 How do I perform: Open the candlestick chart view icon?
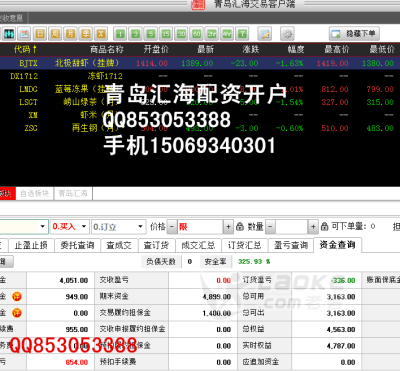(x=9, y=33)
